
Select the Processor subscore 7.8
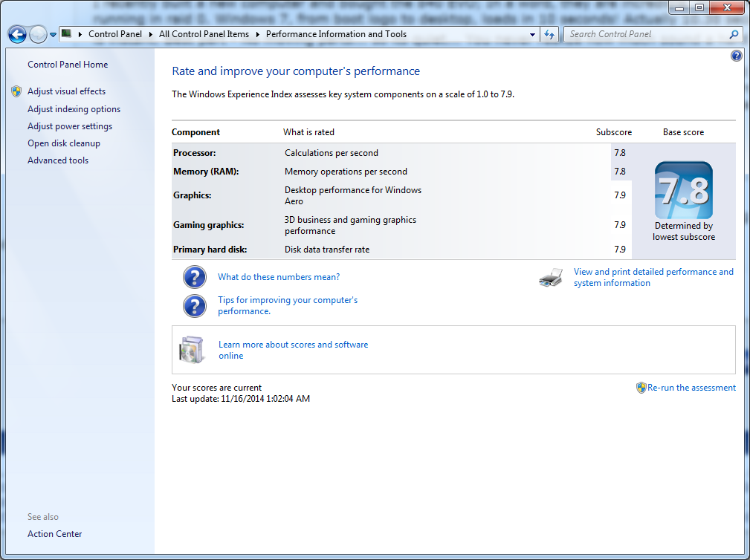[x=620, y=153]
